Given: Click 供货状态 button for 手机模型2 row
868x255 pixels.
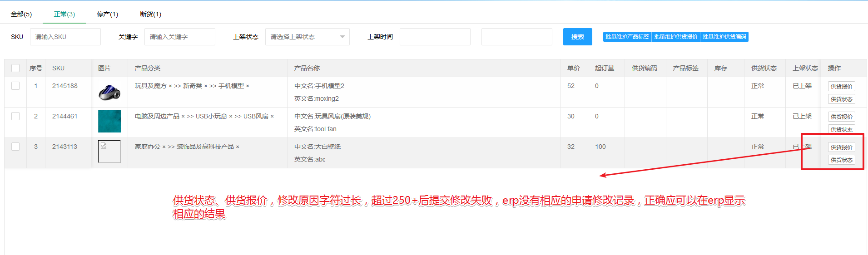Looking at the screenshot, I should [842, 99].
